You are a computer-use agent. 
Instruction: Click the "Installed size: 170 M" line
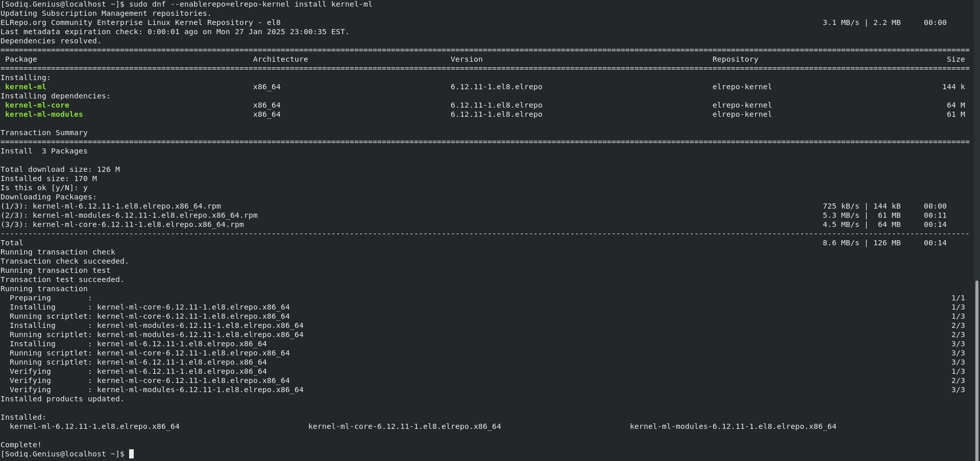48,178
